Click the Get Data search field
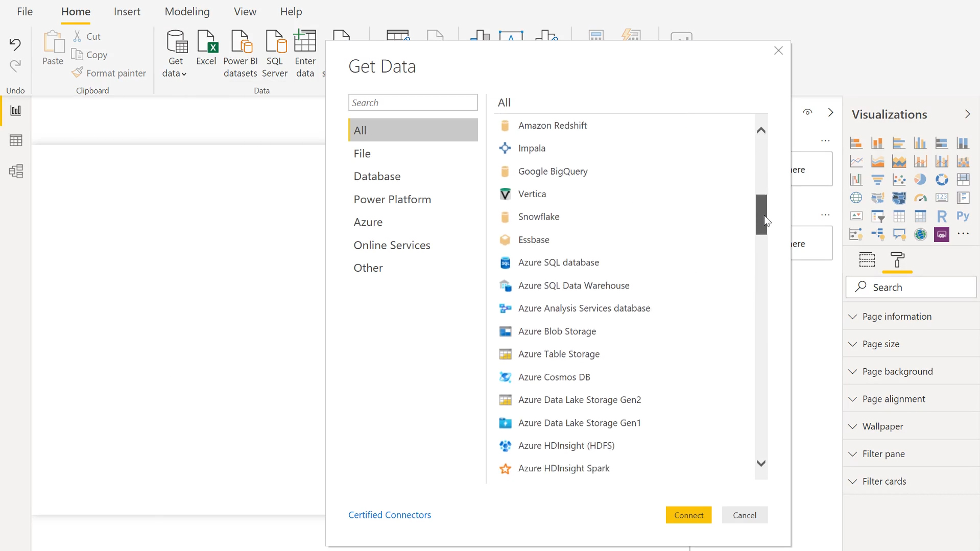This screenshot has height=551, width=980. tap(413, 102)
